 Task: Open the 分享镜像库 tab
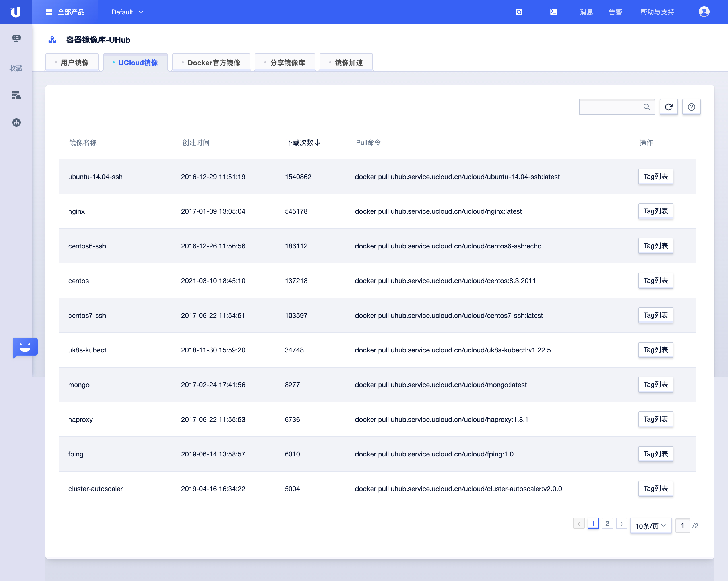tap(285, 63)
